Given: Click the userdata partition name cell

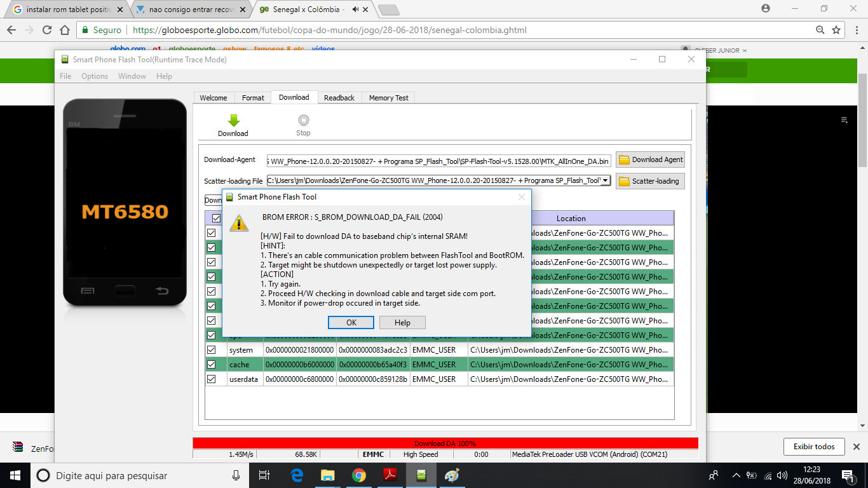Looking at the screenshot, I should pos(245,379).
